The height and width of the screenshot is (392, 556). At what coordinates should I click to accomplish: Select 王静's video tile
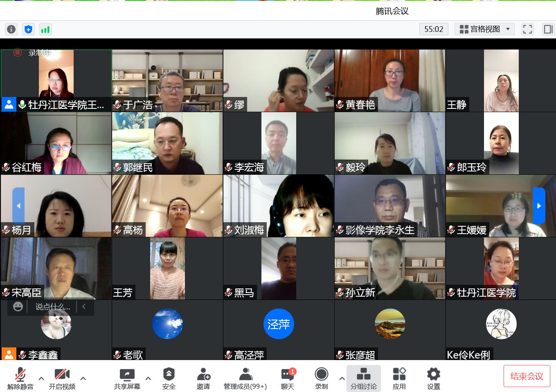click(501, 81)
